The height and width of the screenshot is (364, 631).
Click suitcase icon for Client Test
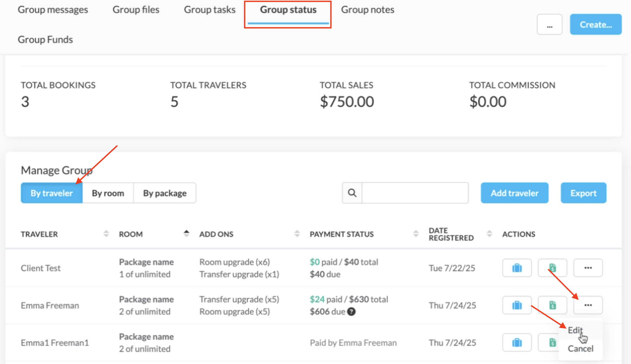pyautogui.click(x=517, y=268)
